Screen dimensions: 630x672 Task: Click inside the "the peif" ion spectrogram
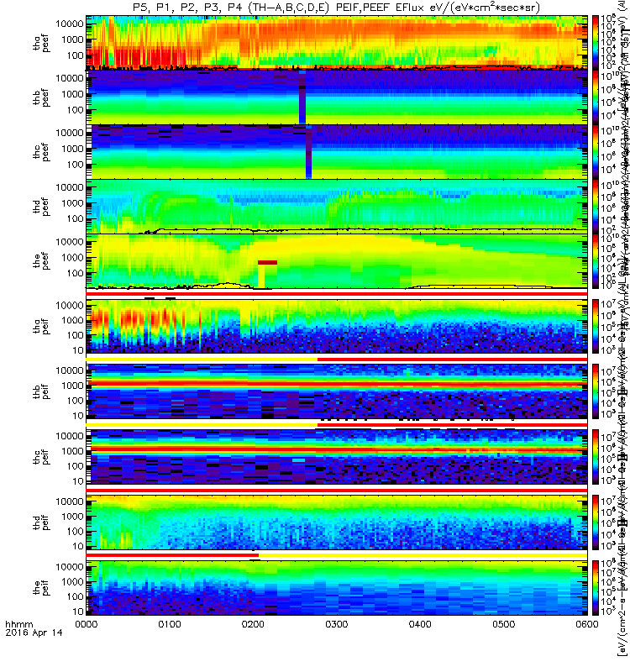(x=337, y=588)
